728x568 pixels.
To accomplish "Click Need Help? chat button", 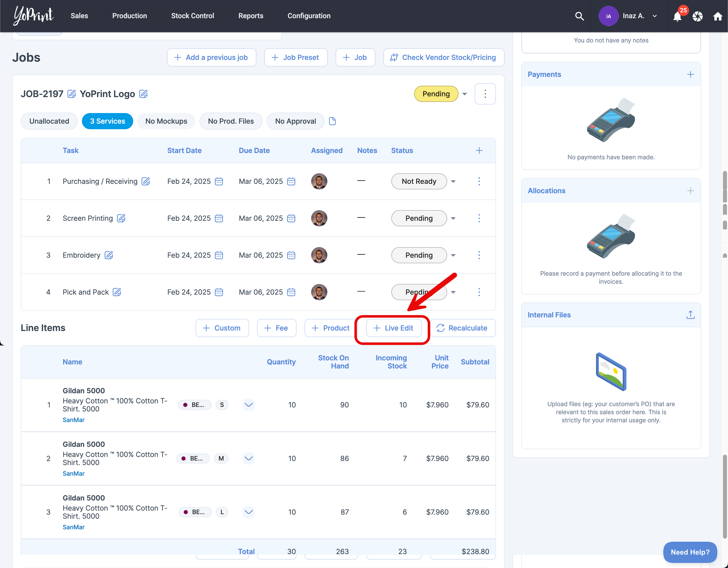I will pyautogui.click(x=690, y=552).
